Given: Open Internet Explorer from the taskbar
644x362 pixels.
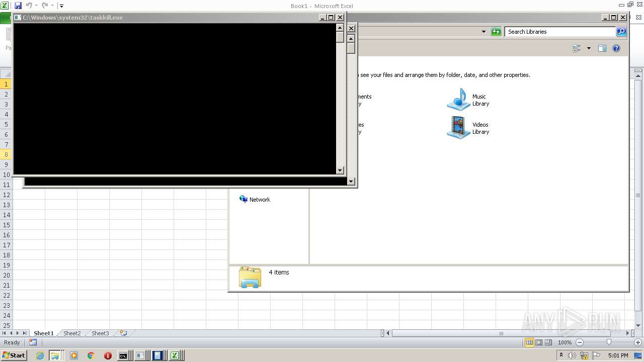Looking at the screenshot, I should click(x=40, y=355).
